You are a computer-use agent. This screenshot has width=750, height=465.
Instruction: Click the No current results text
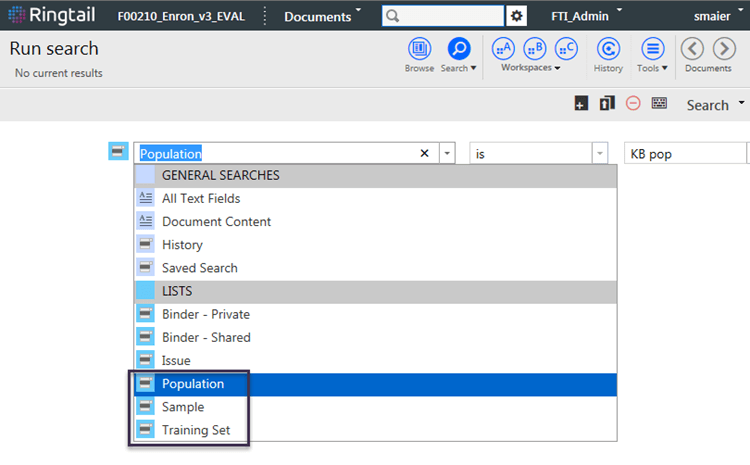(x=58, y=73)
